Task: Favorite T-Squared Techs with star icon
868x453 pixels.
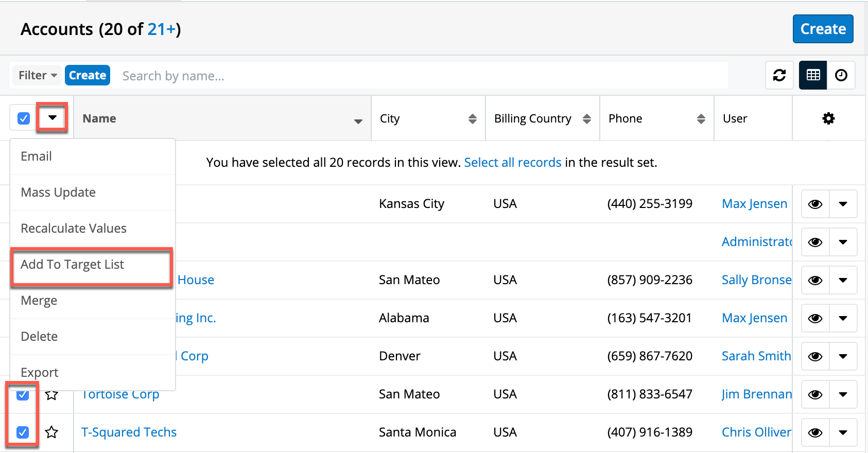Action: 51,432
